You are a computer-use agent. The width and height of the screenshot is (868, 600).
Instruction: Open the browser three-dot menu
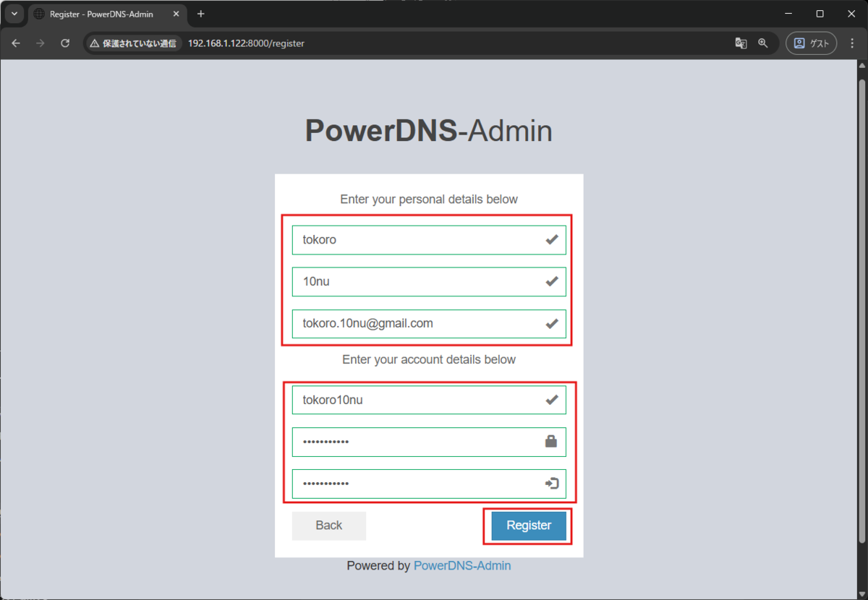coord(851,43)
